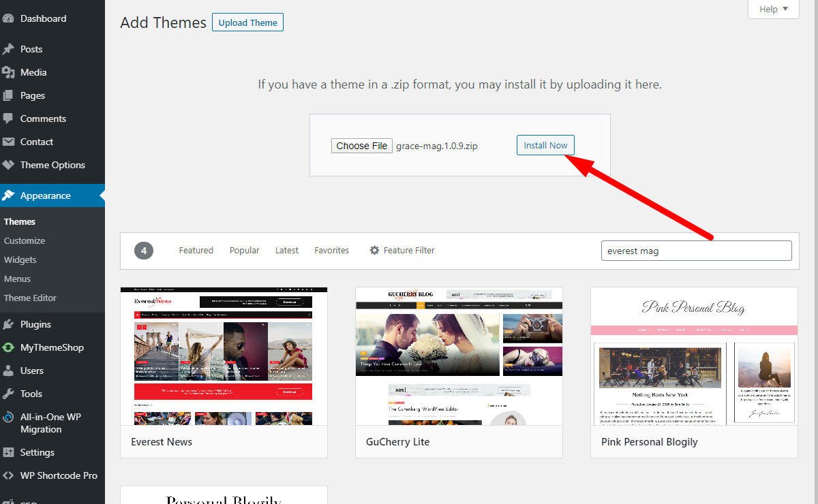Click the theme count badge showing 4
This screenshot has width=818, height=504.
tap(144, 251)
